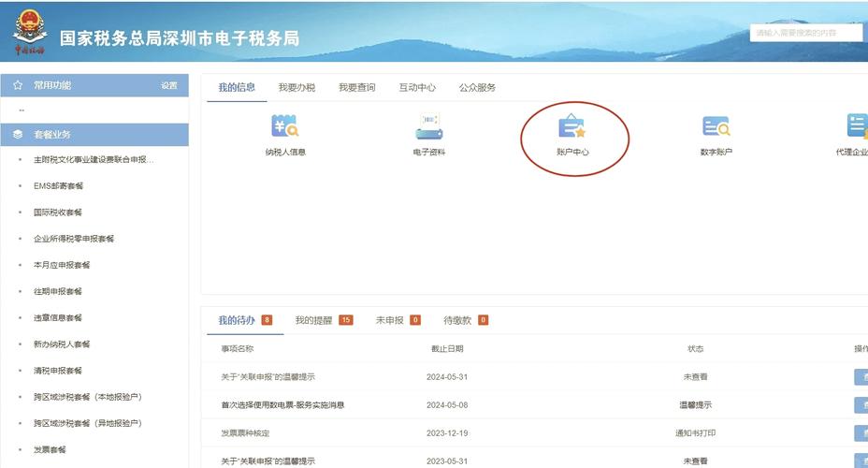Image resolution: width=868 pixels, height=468 pixels.
Task: Click the 通知书打印 status cell
Action: (x=695, y=433)
